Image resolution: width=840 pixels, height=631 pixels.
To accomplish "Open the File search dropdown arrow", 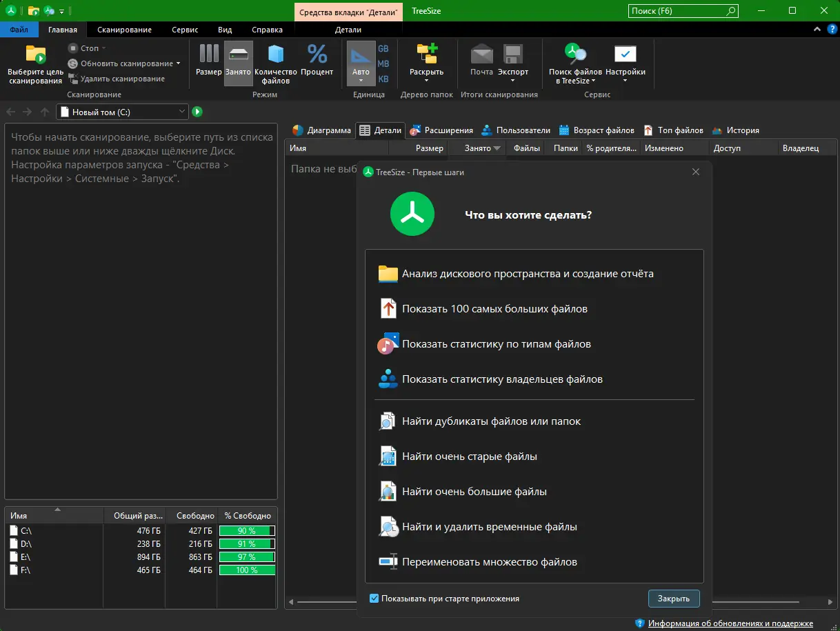I will tap(593, 81).
